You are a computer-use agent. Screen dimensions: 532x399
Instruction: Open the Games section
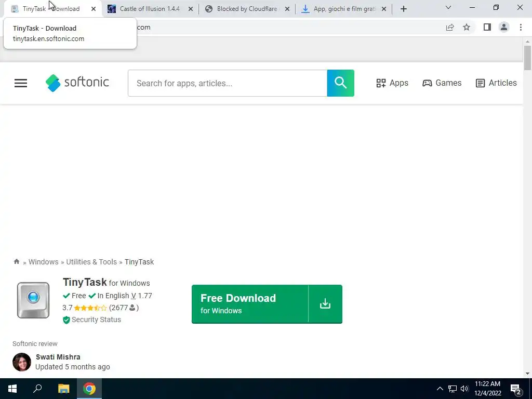(442, 83)
